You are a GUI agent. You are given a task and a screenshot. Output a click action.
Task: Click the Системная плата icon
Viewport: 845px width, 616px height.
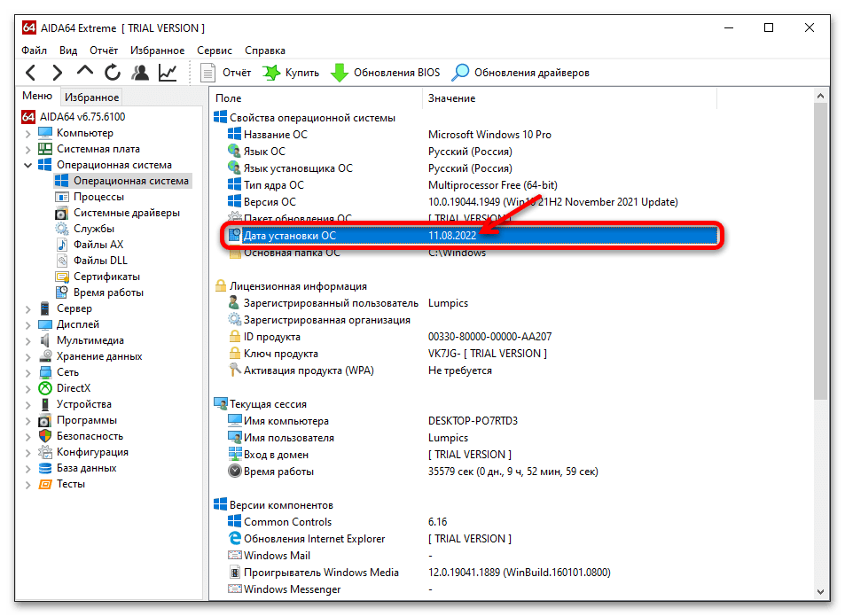coord(45,149)
